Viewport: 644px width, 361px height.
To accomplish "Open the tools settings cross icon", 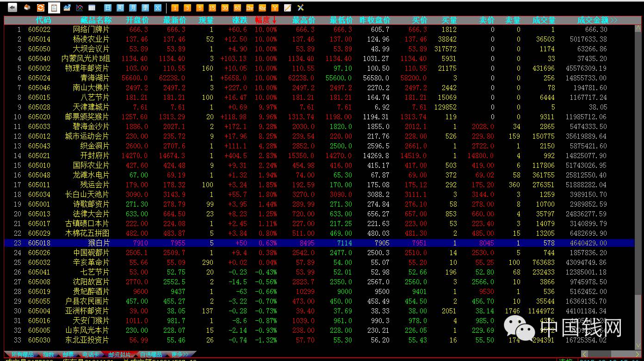I will click(x=300, y=8).
